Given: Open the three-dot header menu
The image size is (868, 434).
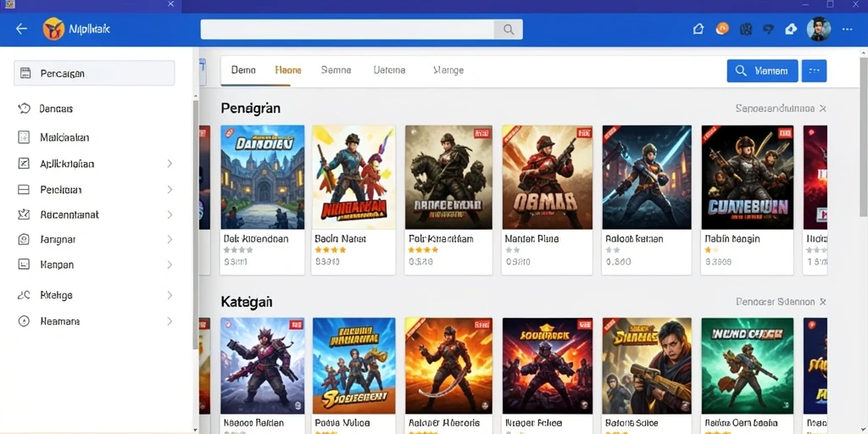Looking at the screenshot, I should (x=848, y=29).
